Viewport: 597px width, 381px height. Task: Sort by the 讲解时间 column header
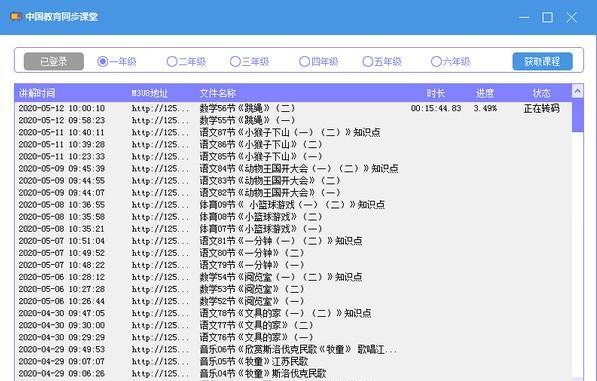(x=37, y=93)
